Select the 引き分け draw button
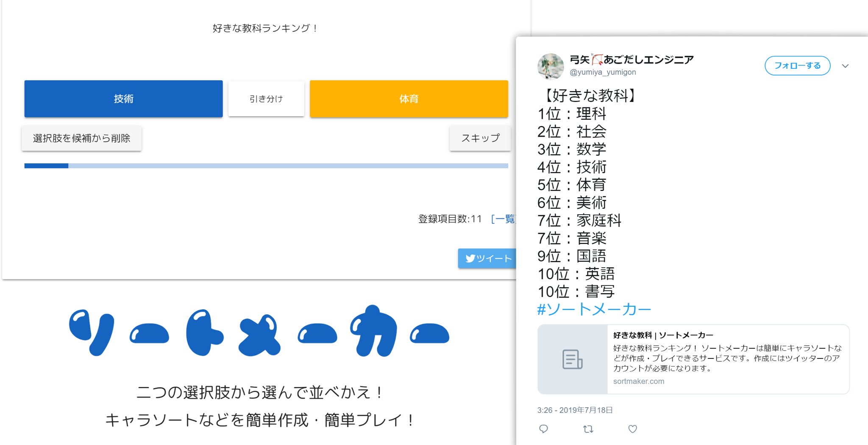868x445 pixels. (x=266, y=99)
